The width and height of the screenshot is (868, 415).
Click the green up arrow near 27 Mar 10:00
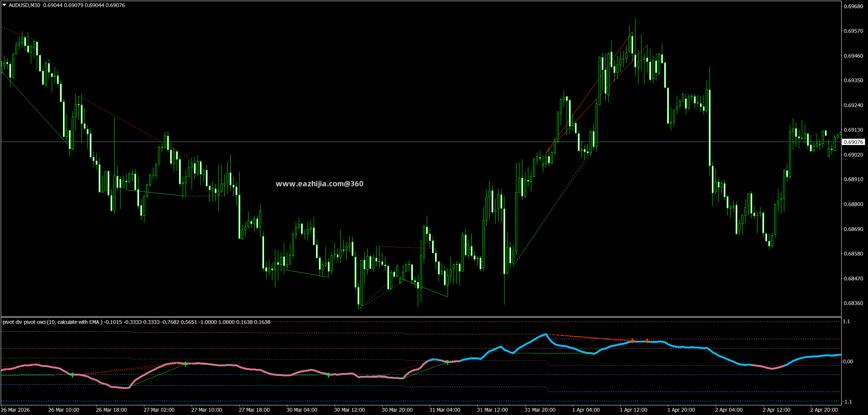coord(186,364)
